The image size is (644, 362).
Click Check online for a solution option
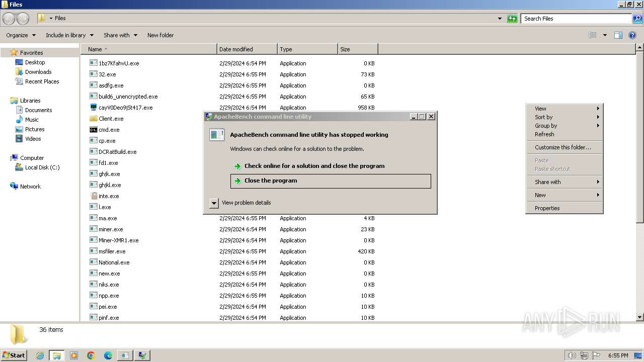(331, 166)
